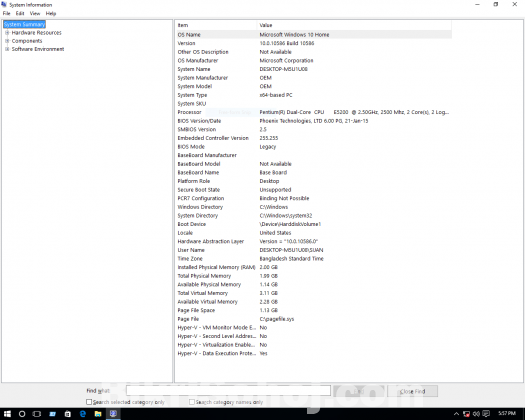Select System Summary in the tree
Image resolution: width=525 pixels, height=420 pixels.
[x=24, y=24]
